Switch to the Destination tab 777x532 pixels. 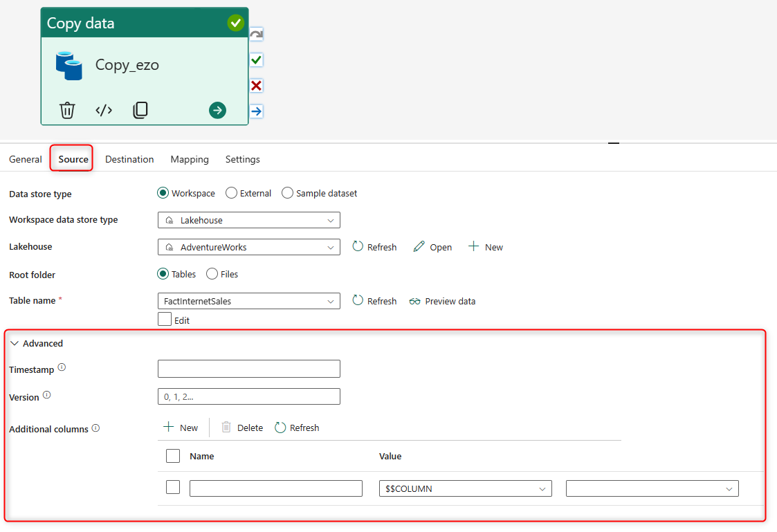coord(129,159)
